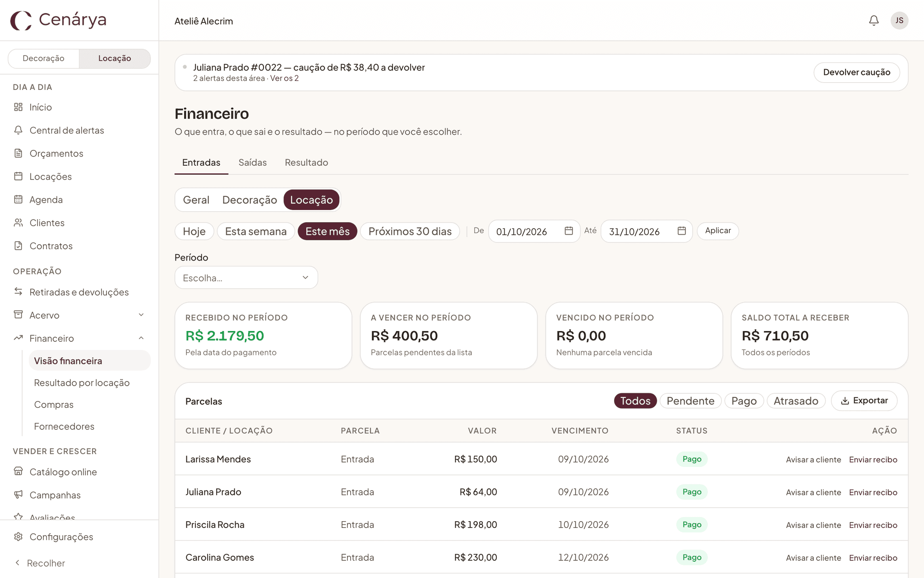Select the Decoração segment filter
This screenshot has height=578, width=924.
pyautogui.click(x=249, y=200)
